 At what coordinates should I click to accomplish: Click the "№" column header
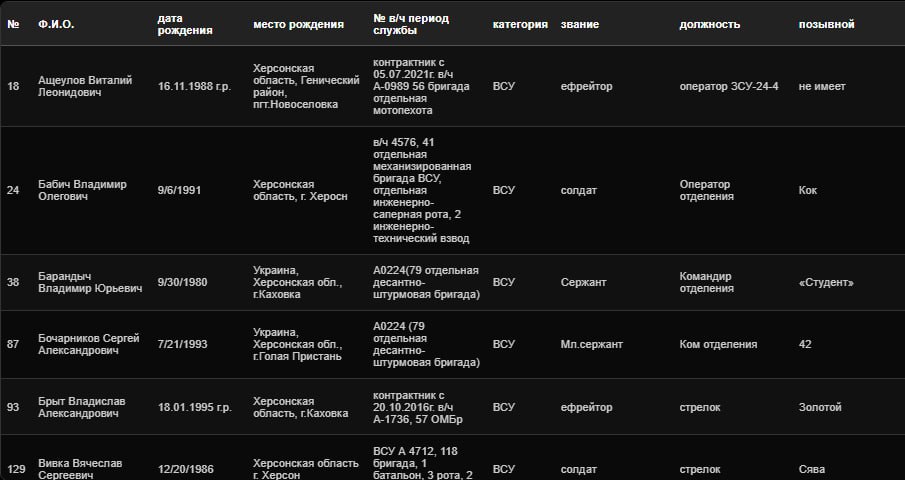click(x=13, y=24)
